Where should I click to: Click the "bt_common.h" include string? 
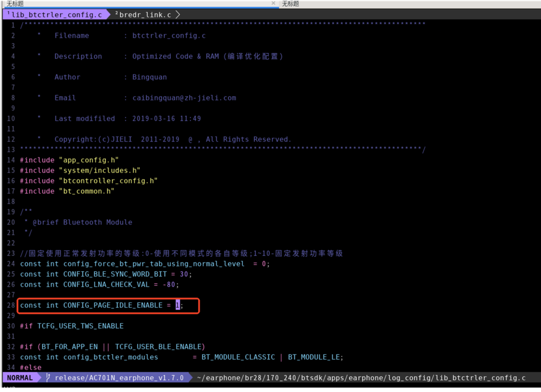click(87, 191)
